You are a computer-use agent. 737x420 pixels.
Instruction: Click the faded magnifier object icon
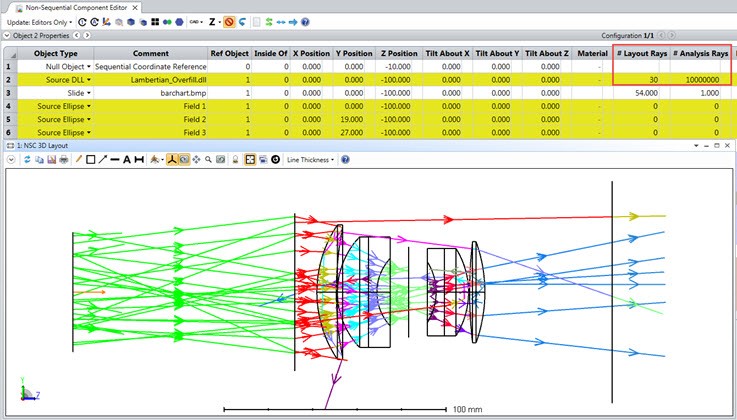(x=119, y=22)
